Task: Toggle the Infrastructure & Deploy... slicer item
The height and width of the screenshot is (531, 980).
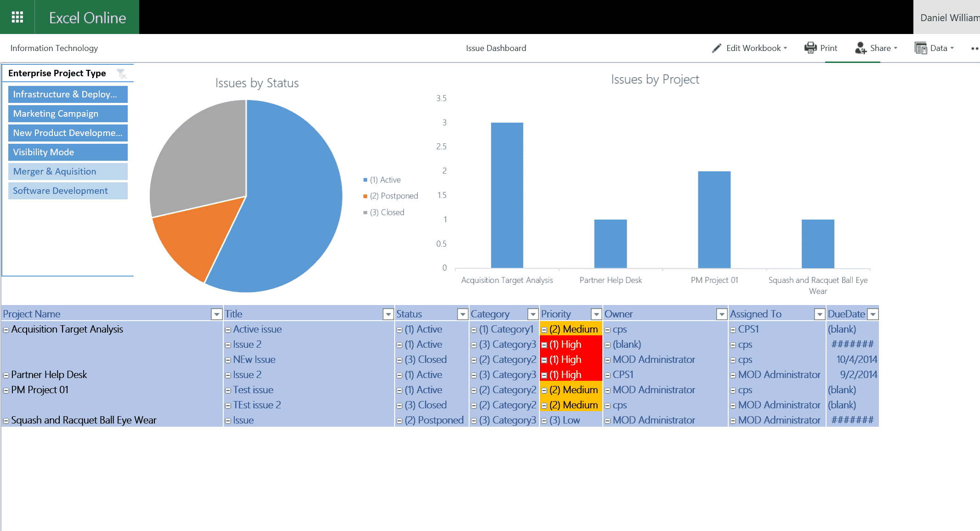Action: pyautogui.click(x=68, y=94)
